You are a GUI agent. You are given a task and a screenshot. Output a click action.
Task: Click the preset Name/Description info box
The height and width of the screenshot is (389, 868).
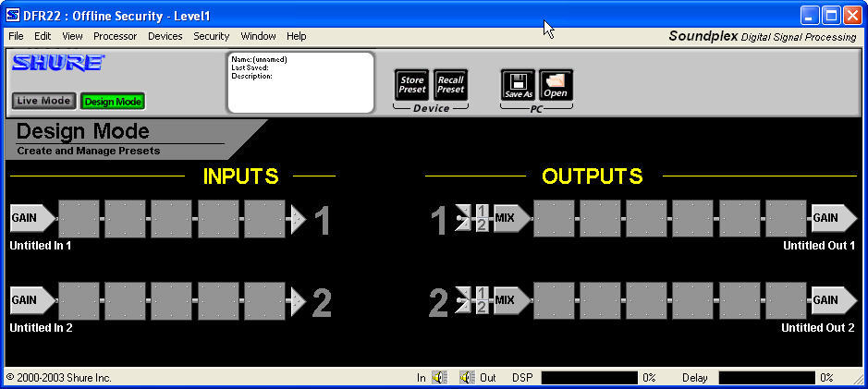tap(301, 82)
